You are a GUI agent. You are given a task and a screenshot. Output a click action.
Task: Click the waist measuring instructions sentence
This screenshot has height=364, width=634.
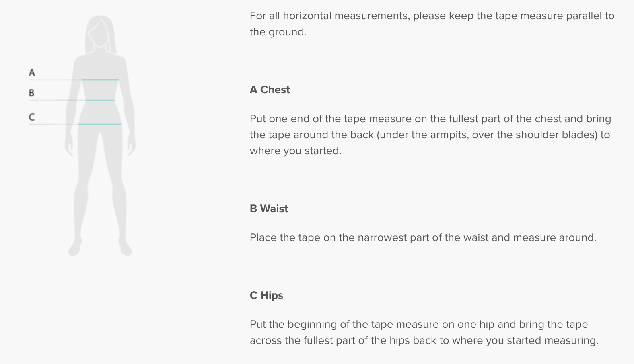423,238
